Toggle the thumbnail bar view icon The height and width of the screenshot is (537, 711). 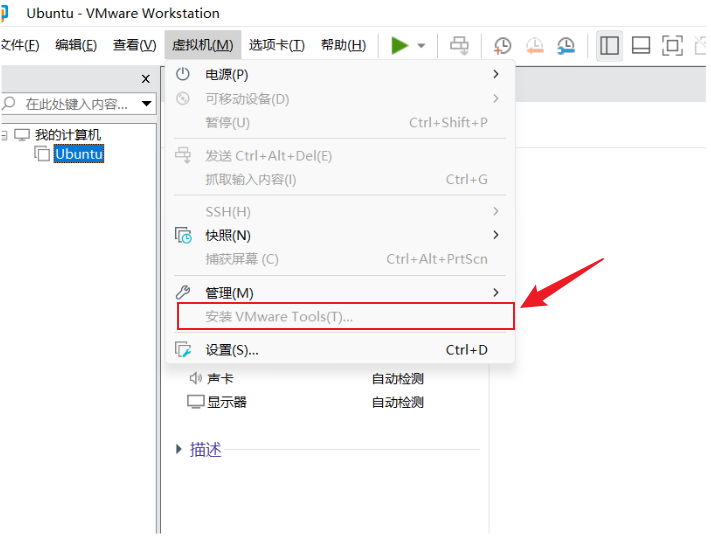coord(641,45)
